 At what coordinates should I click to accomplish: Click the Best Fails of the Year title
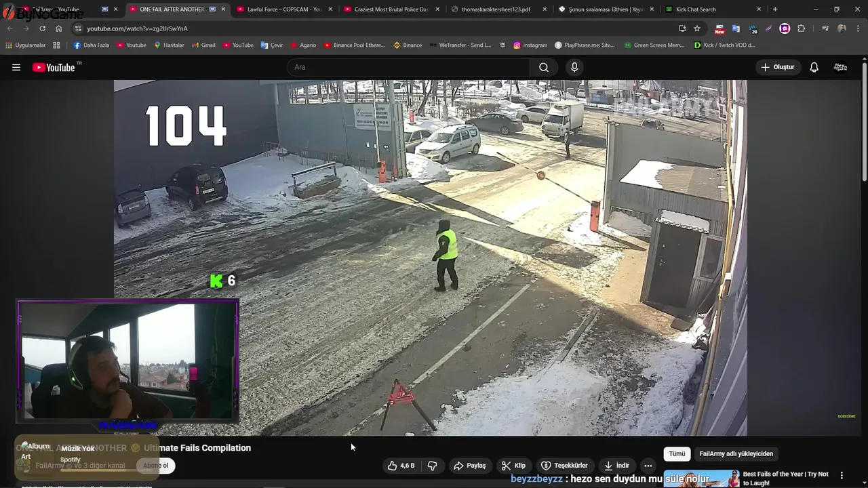tap(785, 479)
